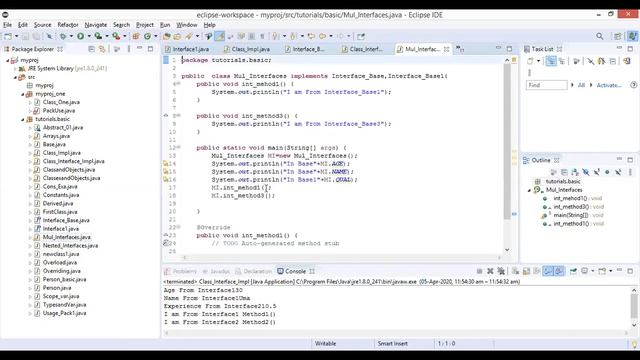The image size is (640, 360).
Task: Click Back navigation arrow in toolbar
Action: (322, 36)
